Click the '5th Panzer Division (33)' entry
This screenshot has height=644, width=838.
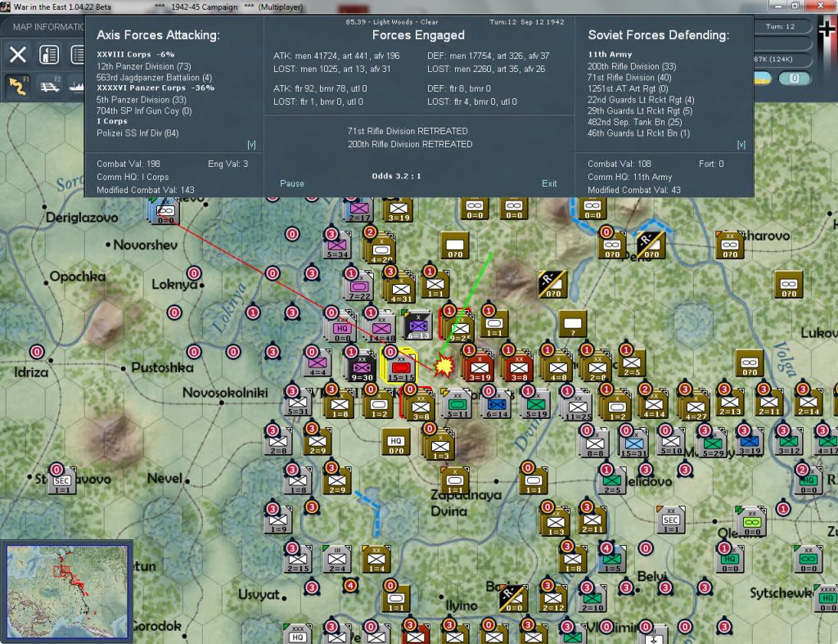141,100
